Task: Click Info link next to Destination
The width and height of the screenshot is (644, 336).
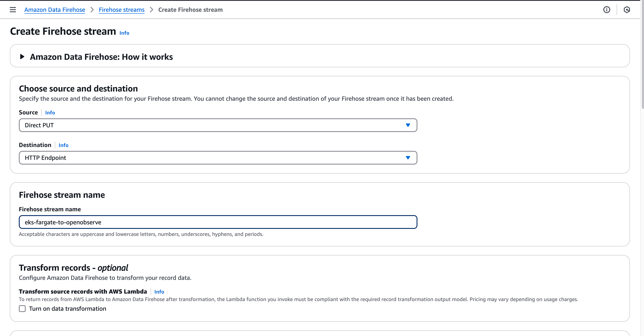Action: pos(64,145)
